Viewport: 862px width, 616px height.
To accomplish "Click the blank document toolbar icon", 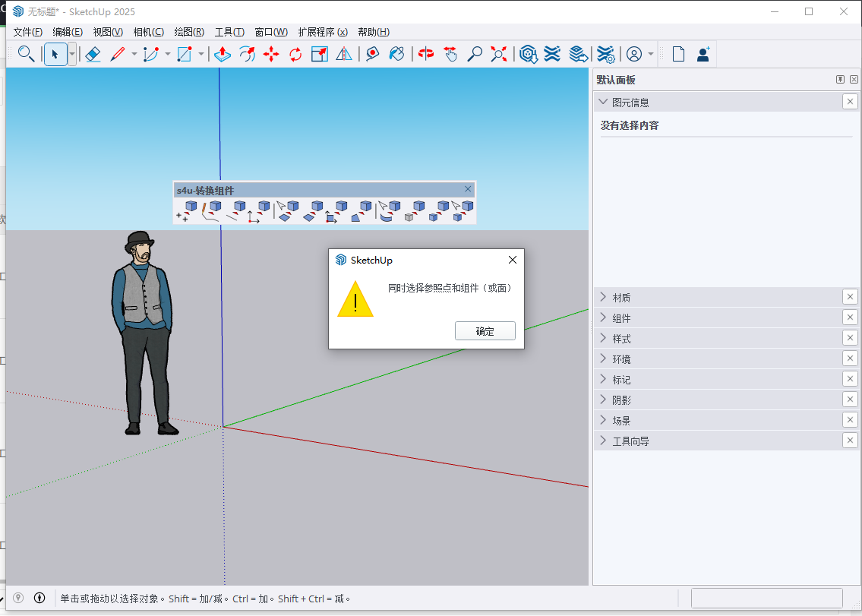I will click(678, 54).
